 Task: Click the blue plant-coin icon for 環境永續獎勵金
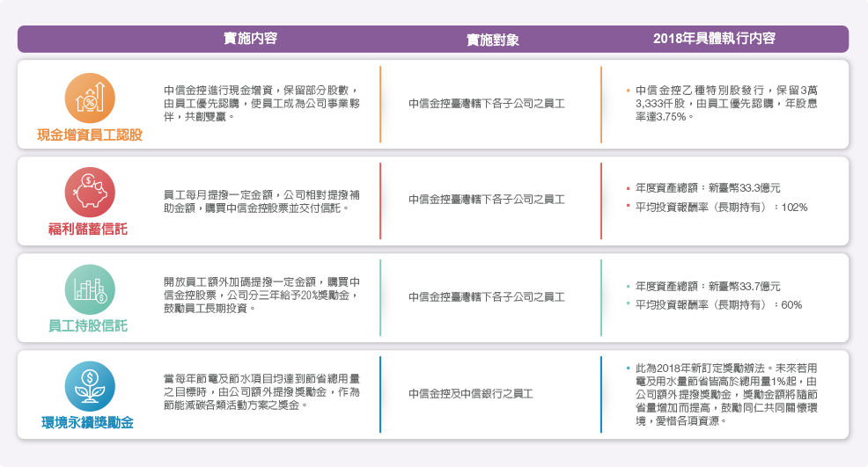pos(90,386)
